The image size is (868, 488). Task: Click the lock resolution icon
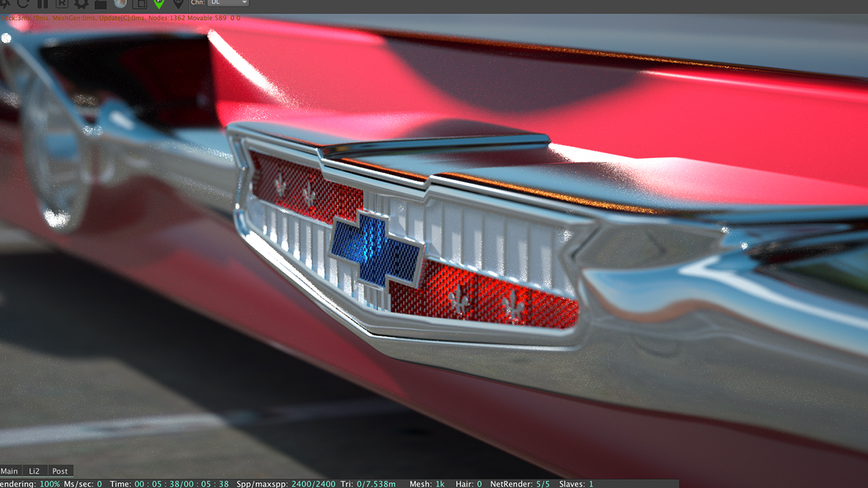tap(100, 3)
